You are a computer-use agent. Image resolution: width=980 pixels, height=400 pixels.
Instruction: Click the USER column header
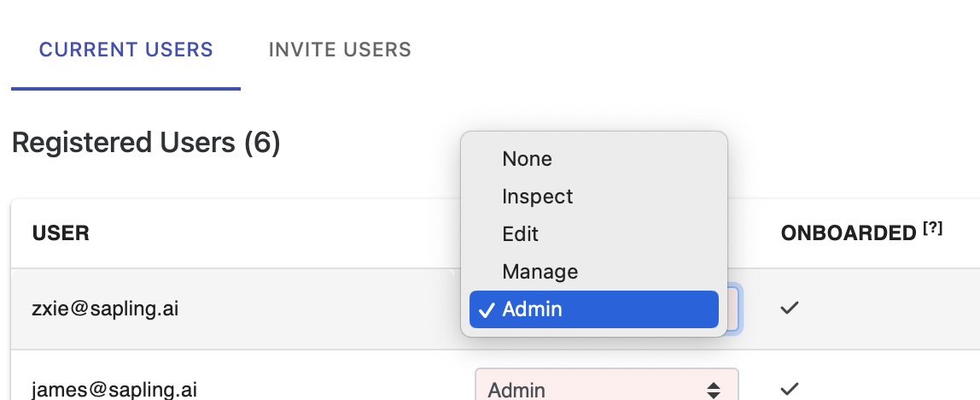tap(61, 233)
